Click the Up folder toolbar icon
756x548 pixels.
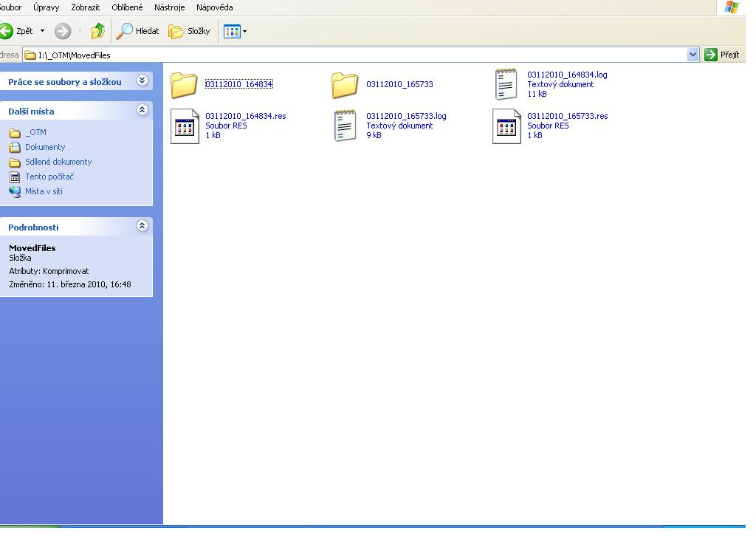point(97,31)
